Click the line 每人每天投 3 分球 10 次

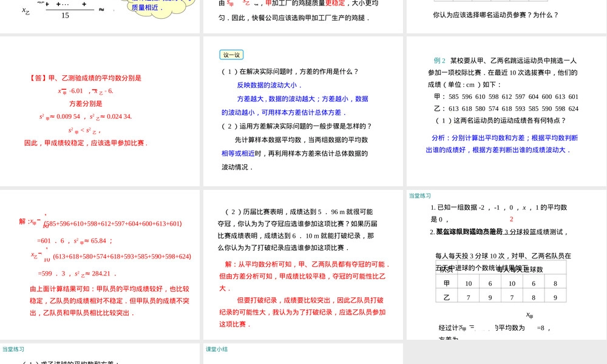coord(503,256)
